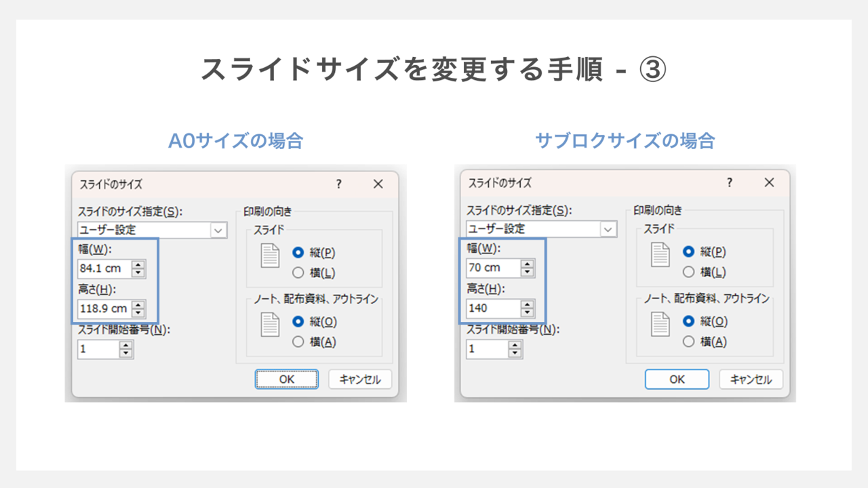Viewport: 868px width, 488px height.
Task: Click the A0サイズの場合 heading
Action: click(235, 141)
